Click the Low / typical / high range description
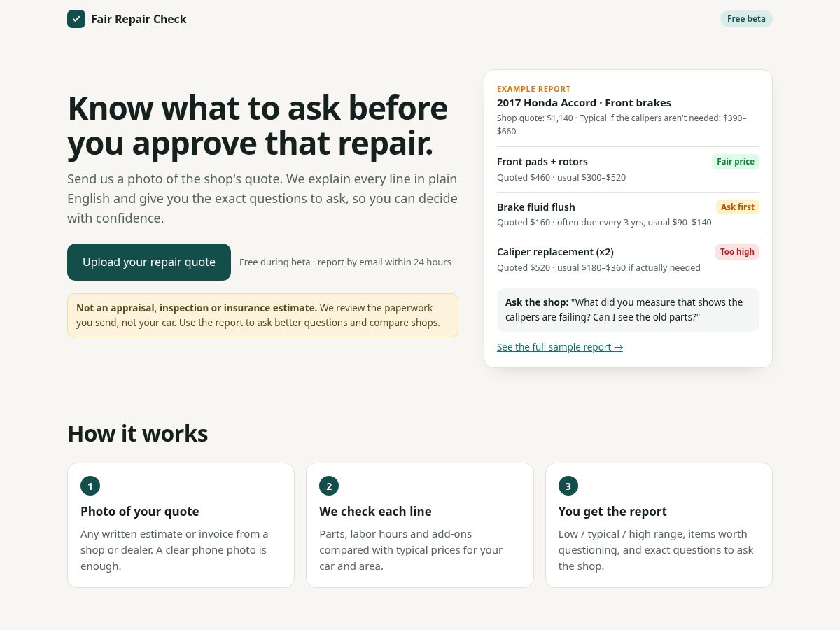 [656, 550]
